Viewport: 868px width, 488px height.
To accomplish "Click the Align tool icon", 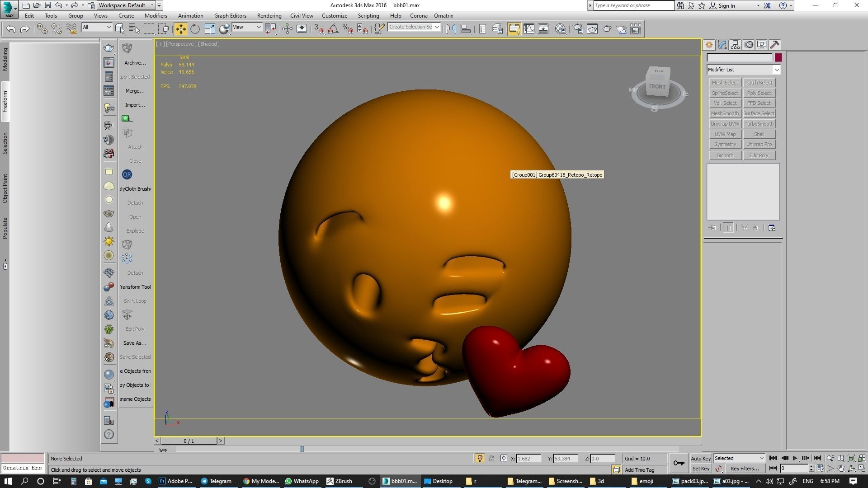I will pyautogui.click(x=466, y=29).
